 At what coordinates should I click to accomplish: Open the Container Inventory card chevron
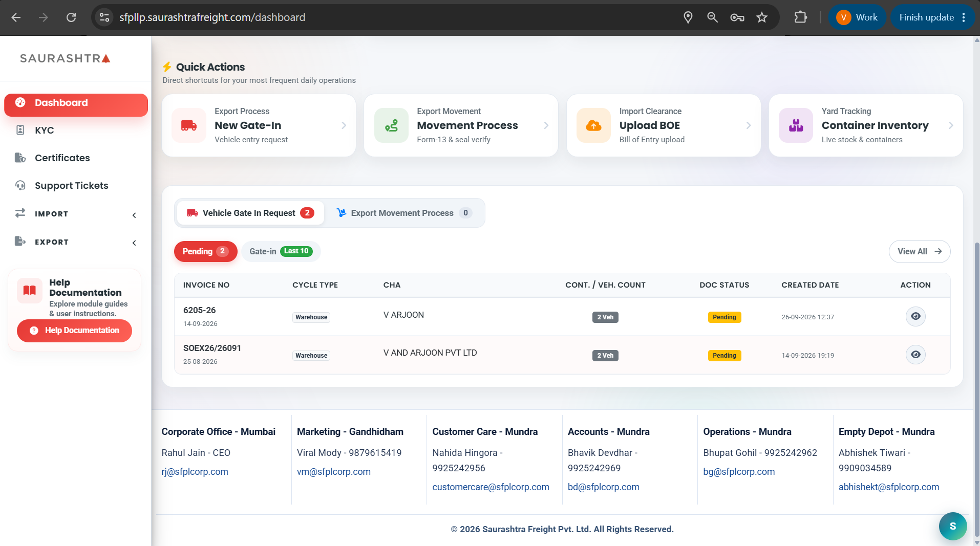[x=951, y=125]
